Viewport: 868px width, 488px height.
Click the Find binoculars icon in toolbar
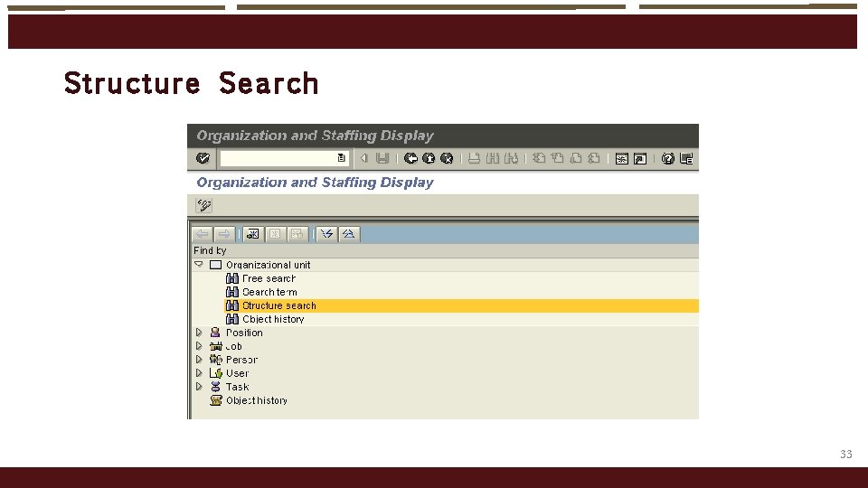[x=493, y=159]
